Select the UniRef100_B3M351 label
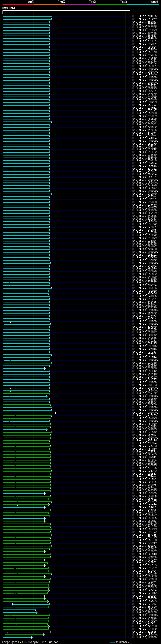This screenshot has width=161, height=644. (144, 124)
